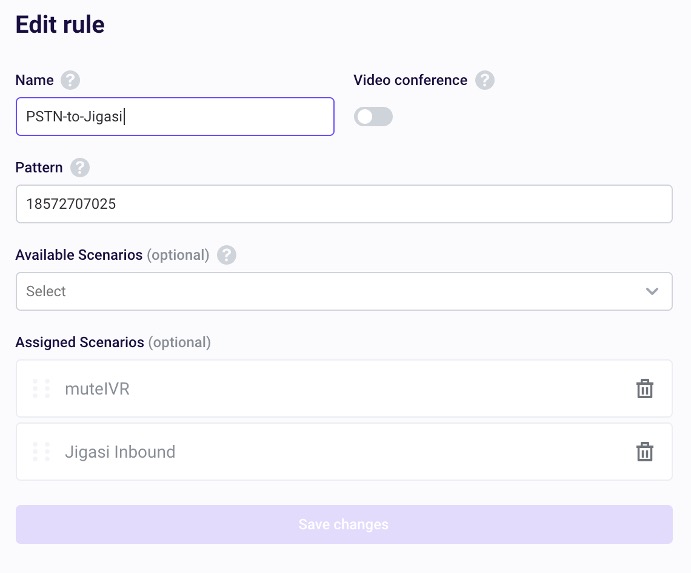Delete the muteIVR assigned scenario

click(644, 388)
